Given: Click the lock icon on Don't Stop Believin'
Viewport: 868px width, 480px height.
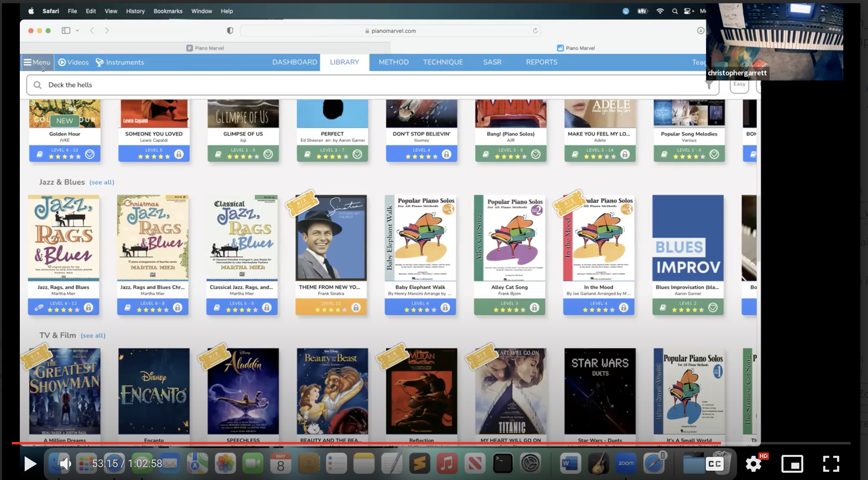Looking at the screenshot, I should pyautogui.click(x=447, y=154).
